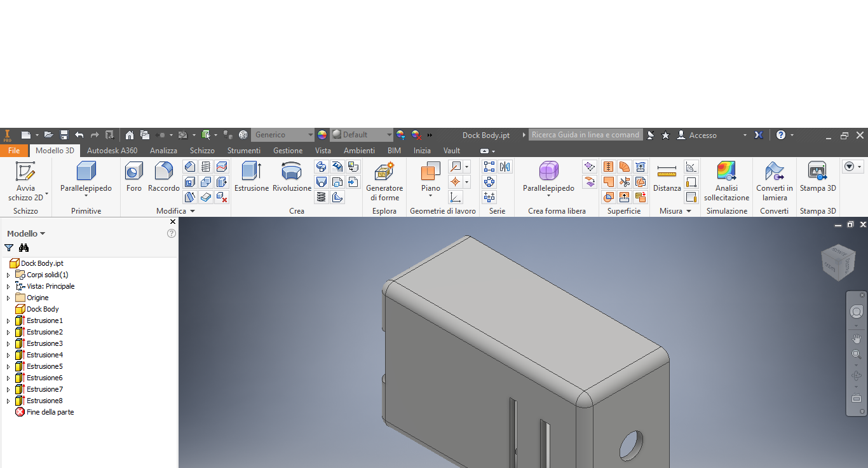Expand the Modifica panel dropdown arrow
The width and height of the screenshot is (868, 468).
pos(193,211)
